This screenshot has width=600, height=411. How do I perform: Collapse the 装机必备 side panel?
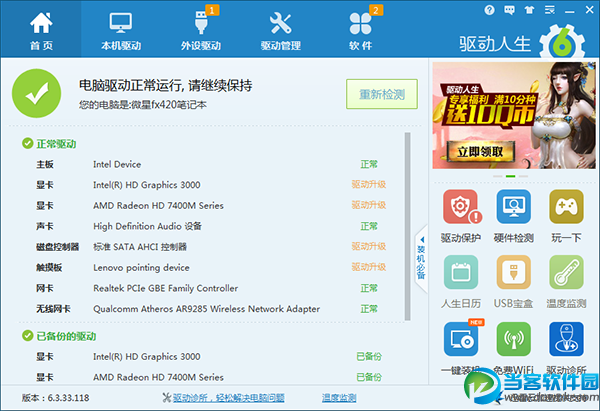point(421,259)
